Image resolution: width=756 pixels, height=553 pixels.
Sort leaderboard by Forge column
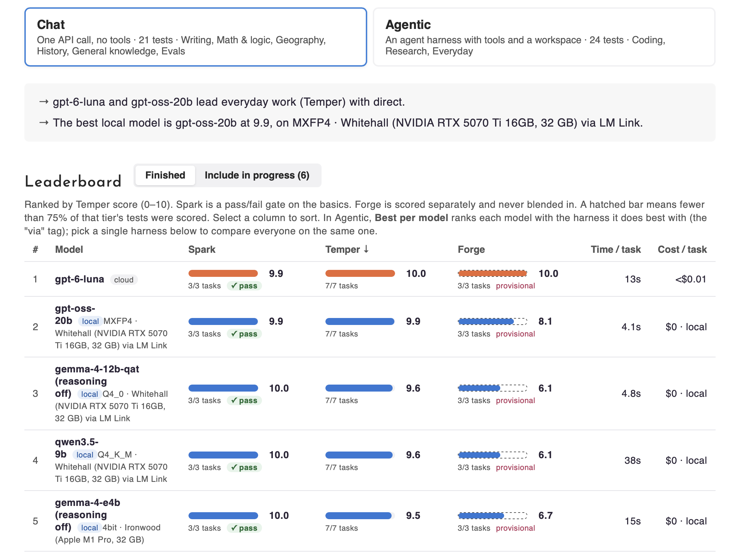[471, 250]
